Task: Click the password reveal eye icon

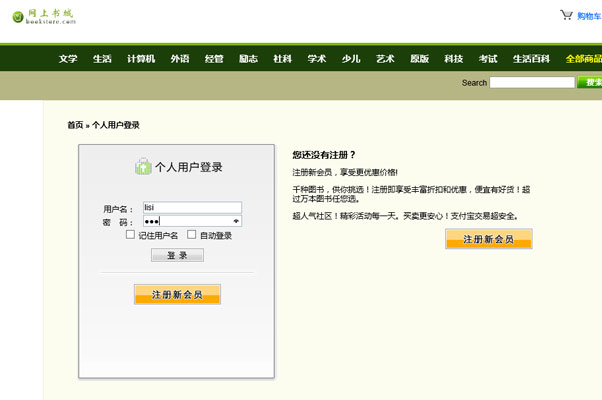Action: click(x=236, y=221)
